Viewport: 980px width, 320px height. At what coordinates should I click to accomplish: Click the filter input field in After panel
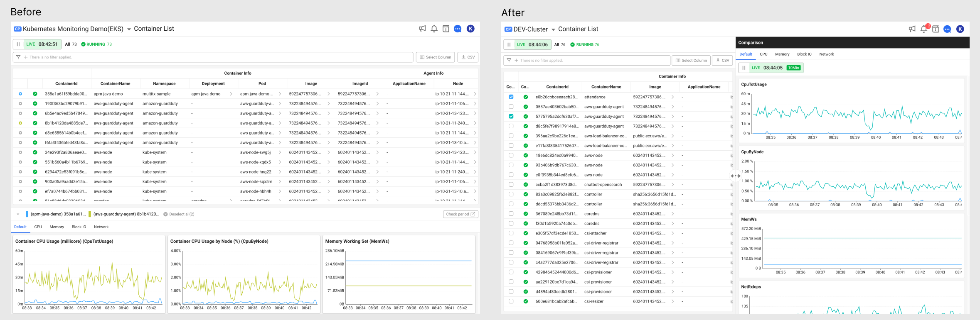(587, 61)
